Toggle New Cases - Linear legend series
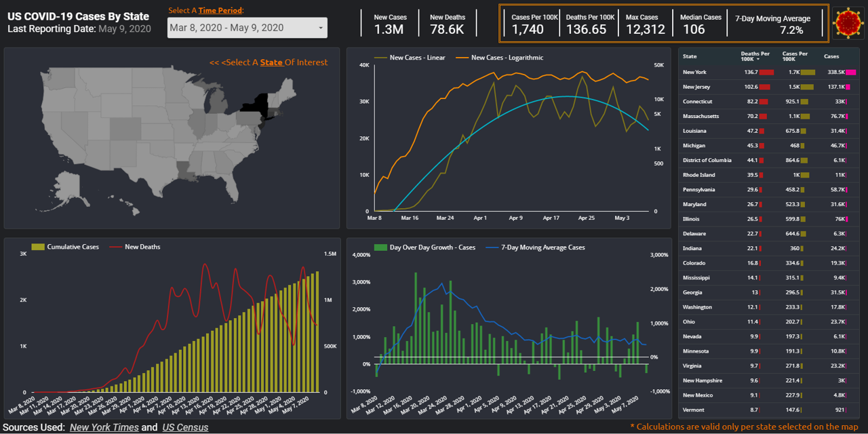This screenshot has height=434, width=868. 410,58
